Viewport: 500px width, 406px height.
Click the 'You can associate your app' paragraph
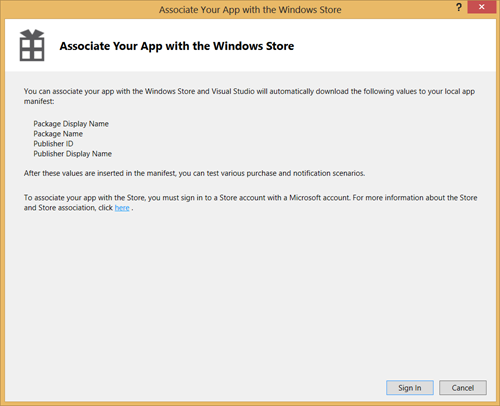pos(249,96)
